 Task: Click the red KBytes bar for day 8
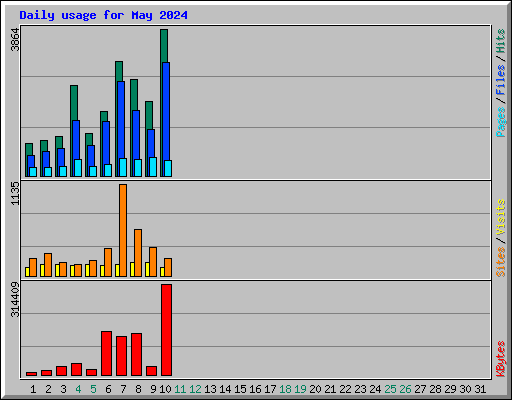[136, 354]
